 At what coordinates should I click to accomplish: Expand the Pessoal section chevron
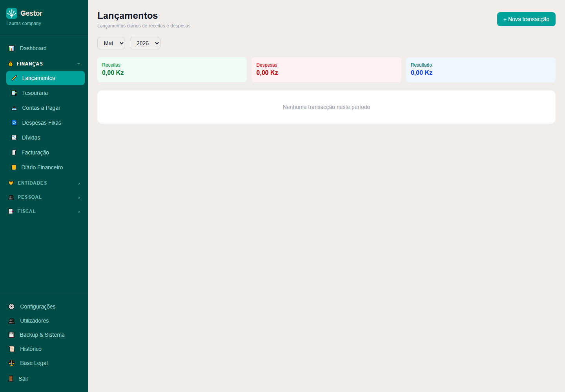coord(79,198)
